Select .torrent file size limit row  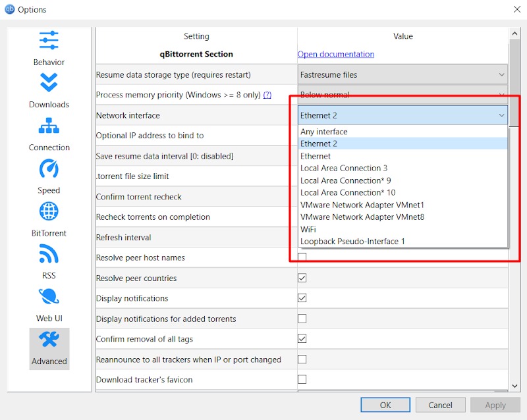[x=196, y=176]
